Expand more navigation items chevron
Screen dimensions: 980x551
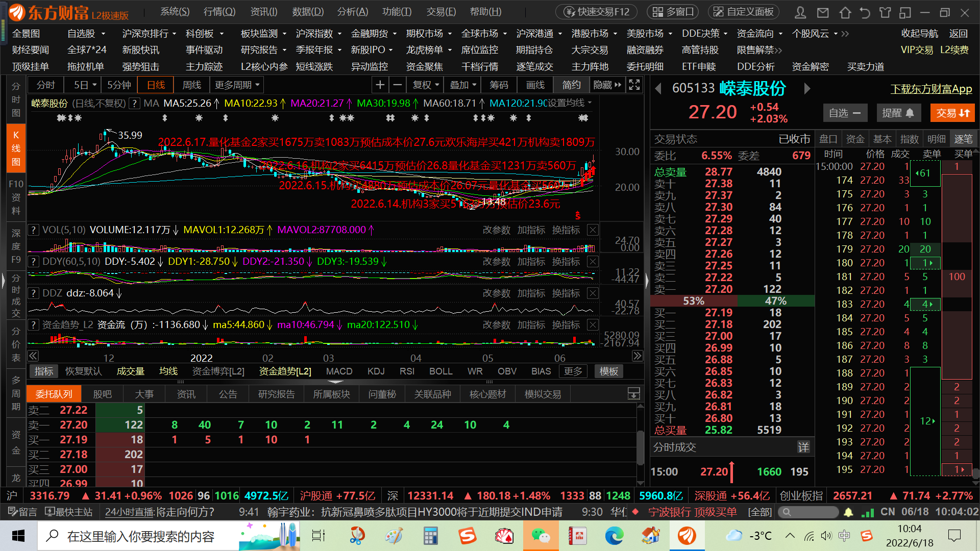845,34
